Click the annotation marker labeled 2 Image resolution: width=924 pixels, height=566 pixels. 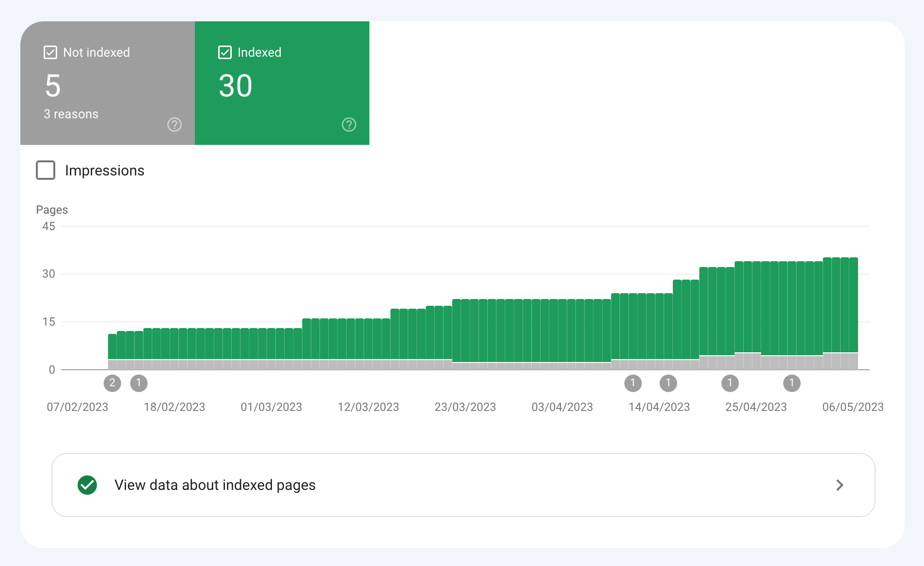point(112,383)
